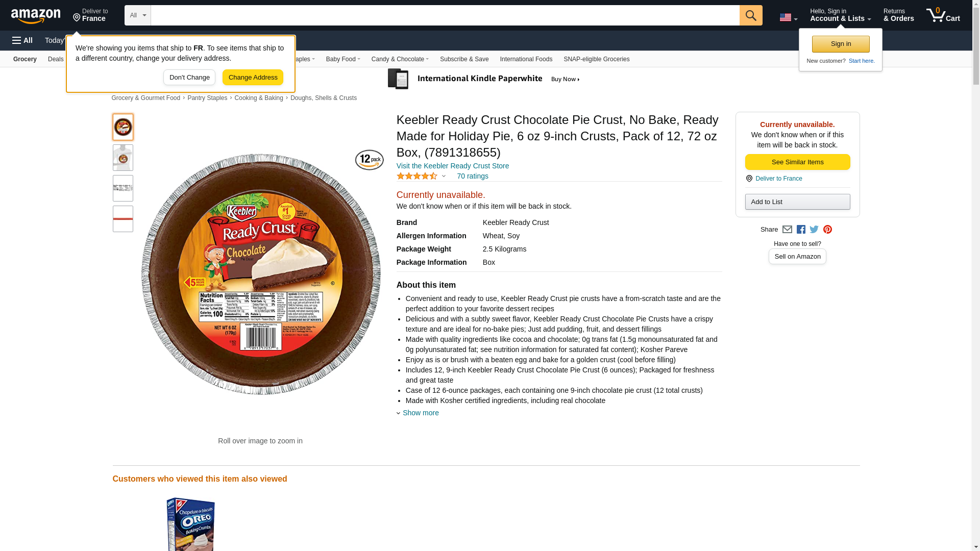Click into the Amazon search field
980x551 pixels.
[444, 15]
